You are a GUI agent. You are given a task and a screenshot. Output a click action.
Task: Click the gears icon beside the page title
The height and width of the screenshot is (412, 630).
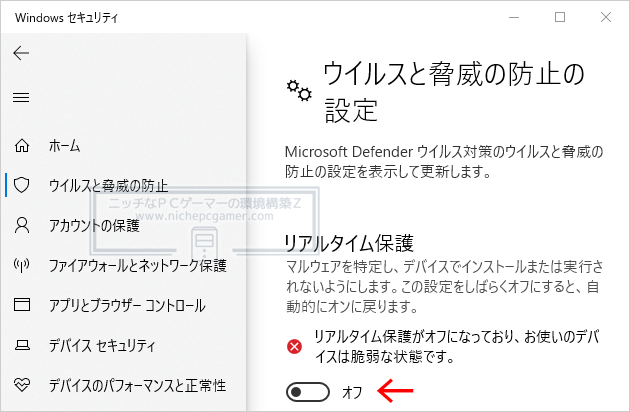(x=299, y=90)
